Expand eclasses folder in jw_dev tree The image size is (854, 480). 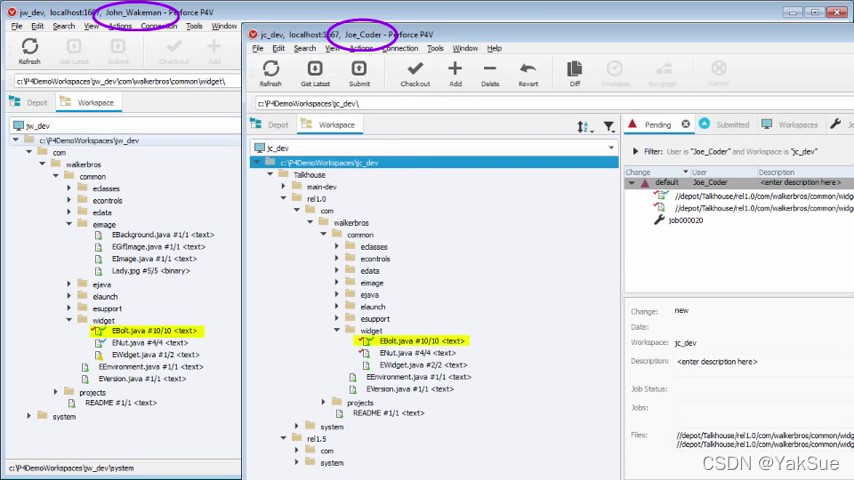(69, 188)
